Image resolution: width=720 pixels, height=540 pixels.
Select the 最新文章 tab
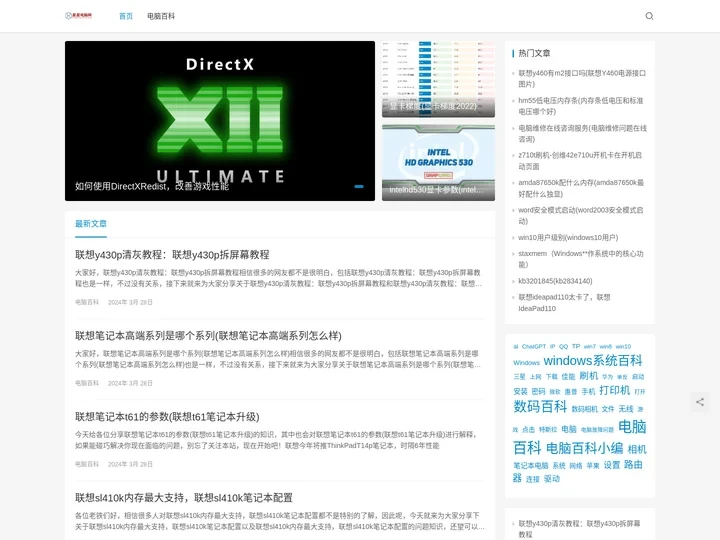91,224
